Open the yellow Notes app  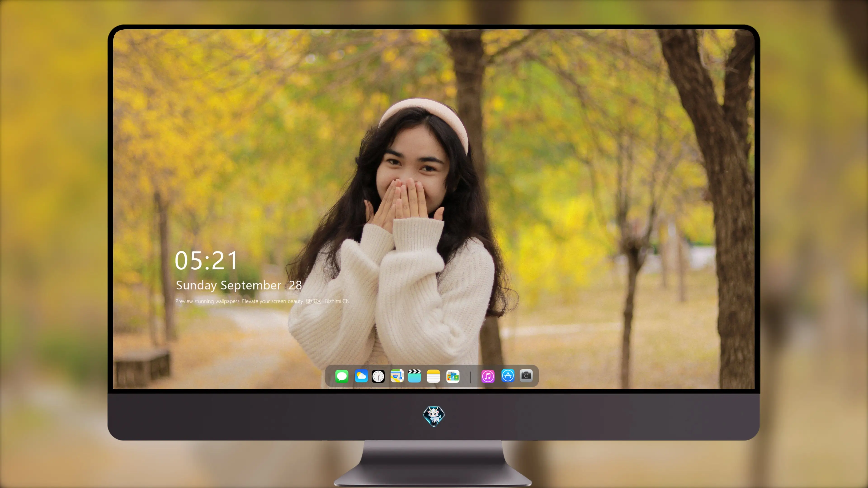point(433,376)
